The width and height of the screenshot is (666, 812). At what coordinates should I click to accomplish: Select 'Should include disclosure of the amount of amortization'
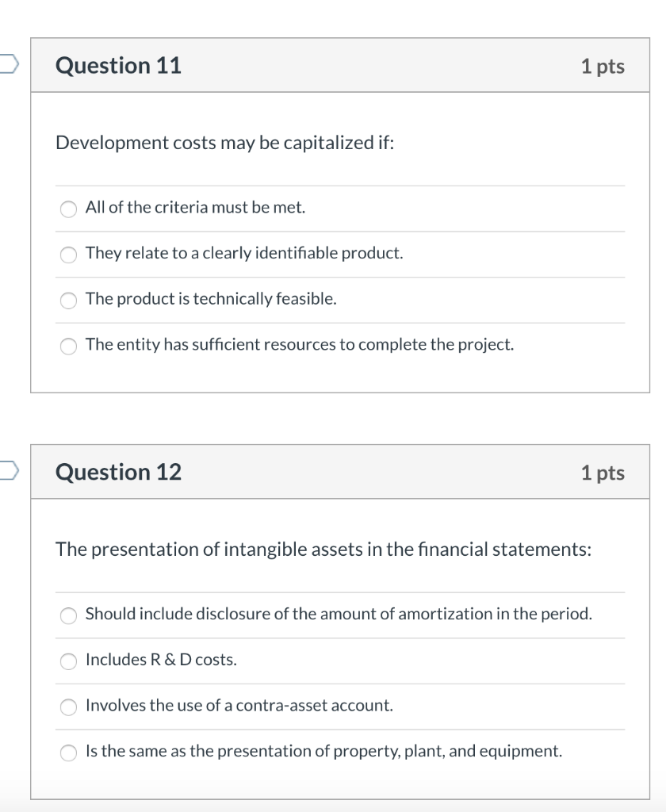tap(68, 615)
